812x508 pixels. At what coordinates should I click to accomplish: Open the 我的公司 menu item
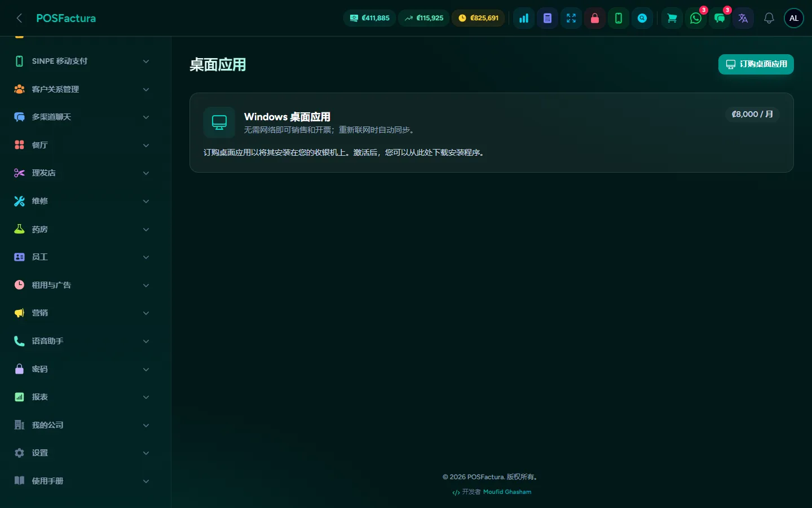[x=82, y=425]
